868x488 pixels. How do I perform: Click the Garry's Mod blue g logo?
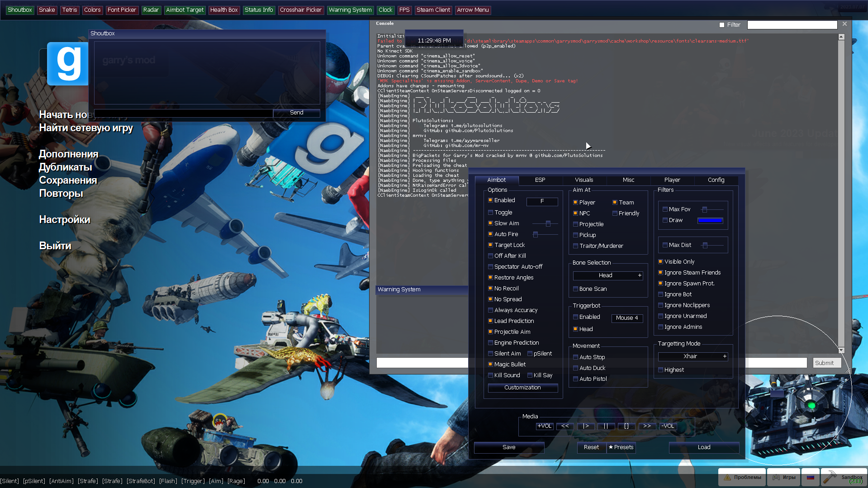(68, 64)
